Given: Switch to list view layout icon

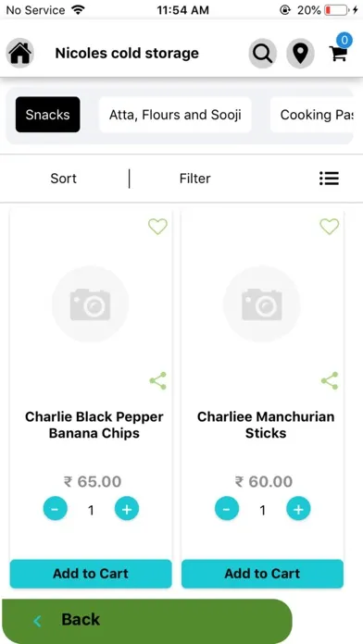Looking at the screenshot, I should click(329, 179).
